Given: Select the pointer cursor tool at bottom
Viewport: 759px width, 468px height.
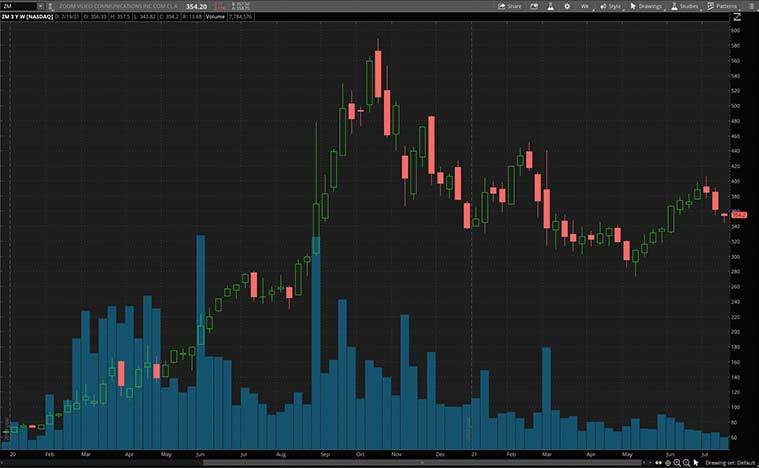Looking at the screenshot, I should point(696,463).
